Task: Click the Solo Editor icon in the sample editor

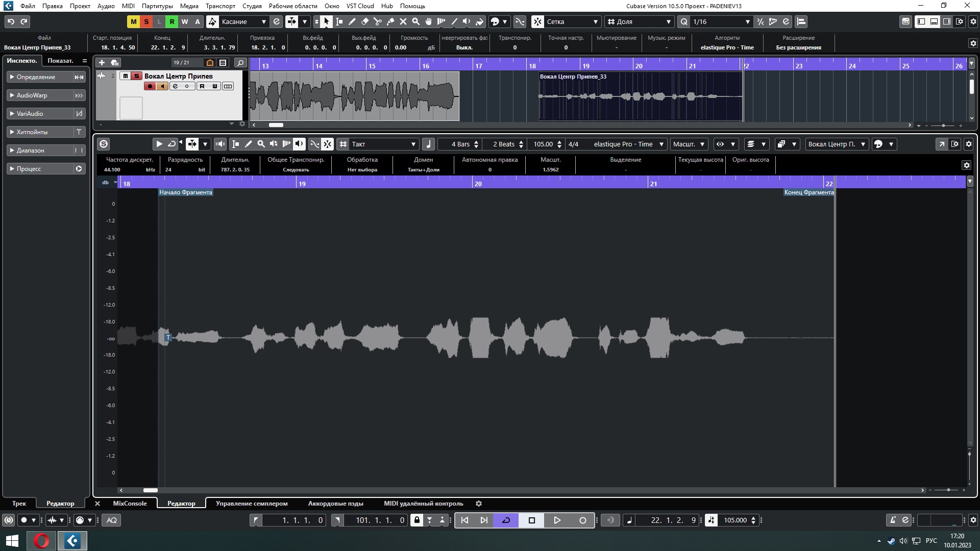Action: 104,144
